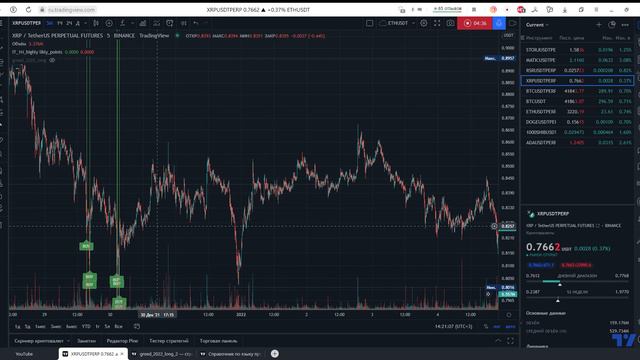This screenshot has width=640, height=360.
Task: Toggle the auto scale button
Action: pos(510,327)
